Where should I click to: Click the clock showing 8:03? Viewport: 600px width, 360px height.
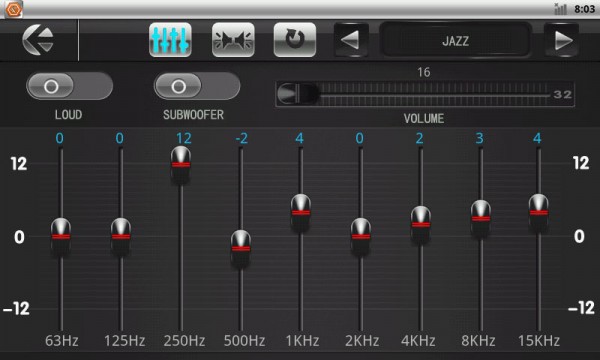coord(584,9)
